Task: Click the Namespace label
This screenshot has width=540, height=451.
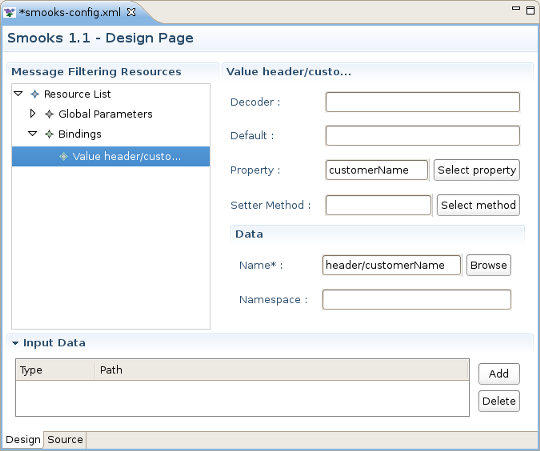Action: [273, 300]
